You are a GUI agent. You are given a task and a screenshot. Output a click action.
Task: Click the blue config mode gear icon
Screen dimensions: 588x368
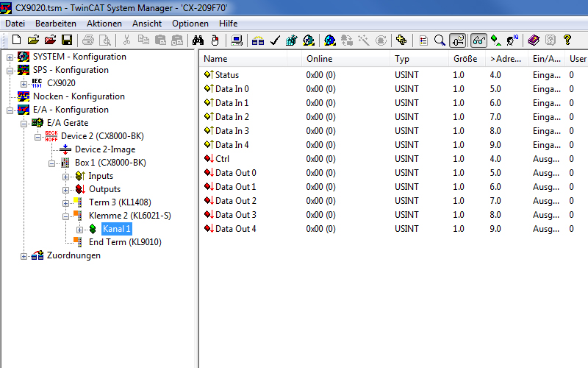pos(330,40)
